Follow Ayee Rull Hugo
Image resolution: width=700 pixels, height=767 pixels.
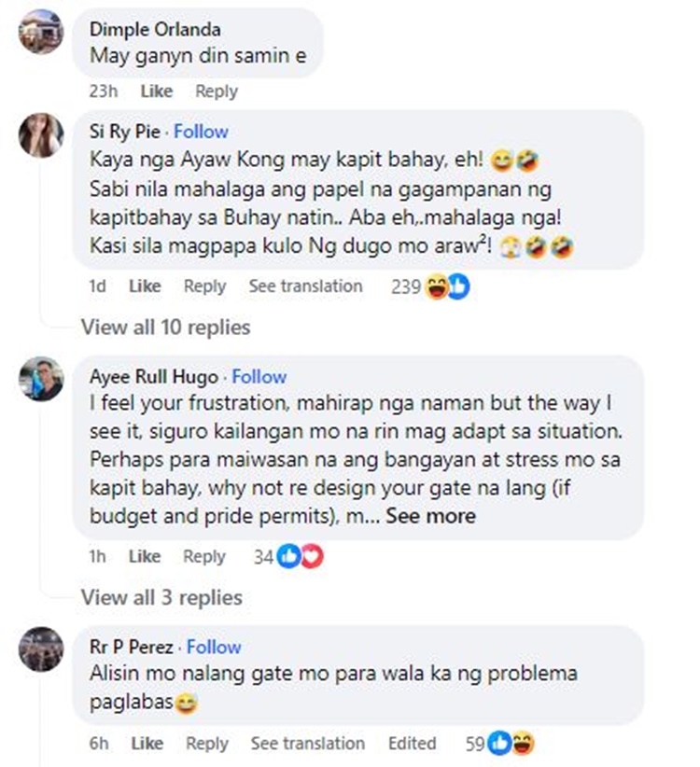259,377
